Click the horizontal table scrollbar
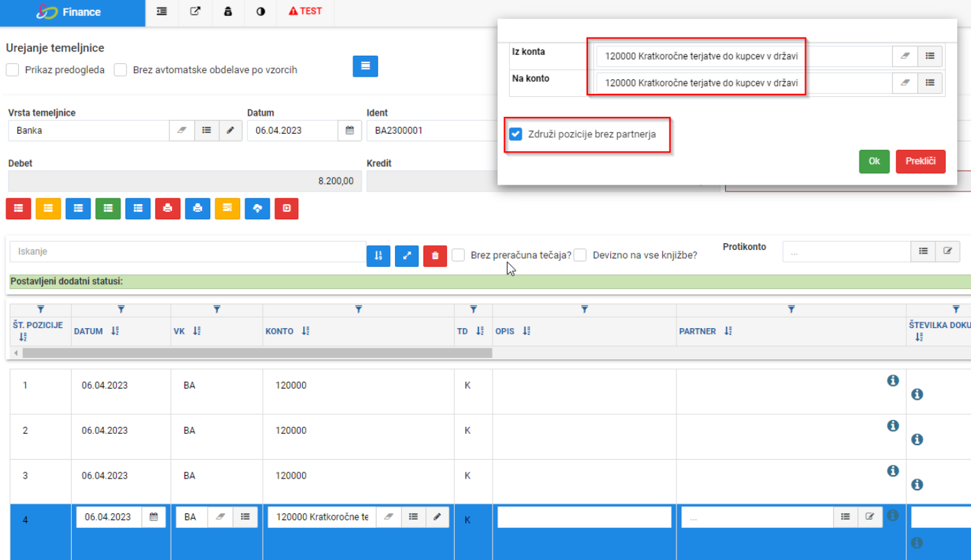 coord(257,353)
